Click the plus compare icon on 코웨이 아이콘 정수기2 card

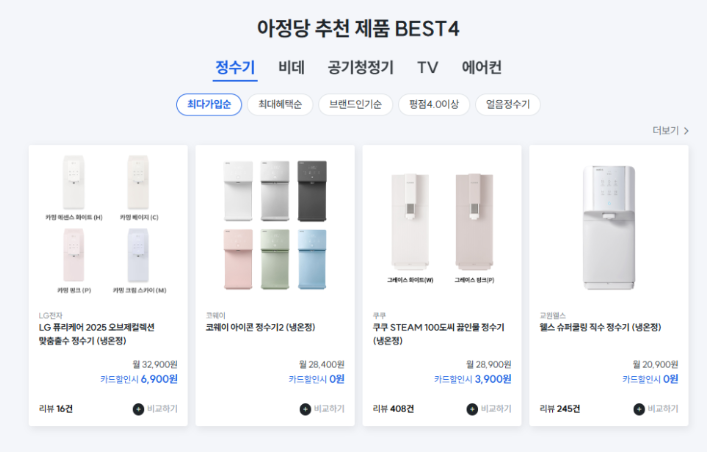point(305,409)
